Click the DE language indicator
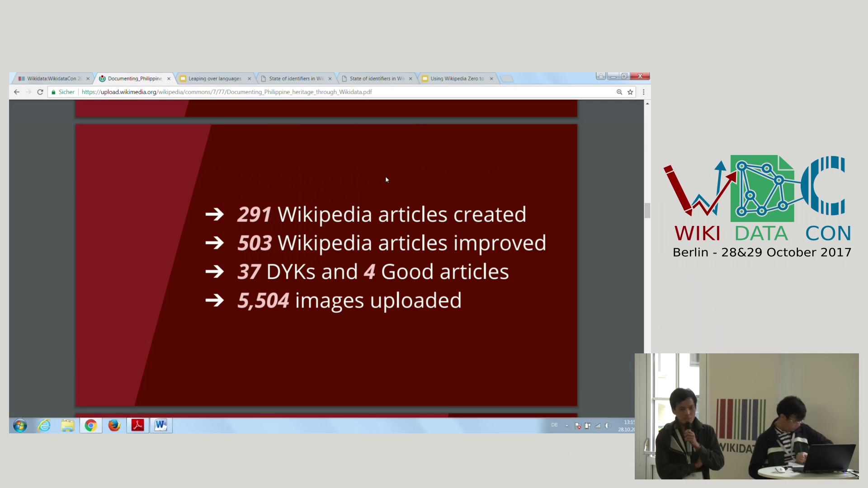Image resolution: width=868 pixels, height=488 pixels. 554,425
